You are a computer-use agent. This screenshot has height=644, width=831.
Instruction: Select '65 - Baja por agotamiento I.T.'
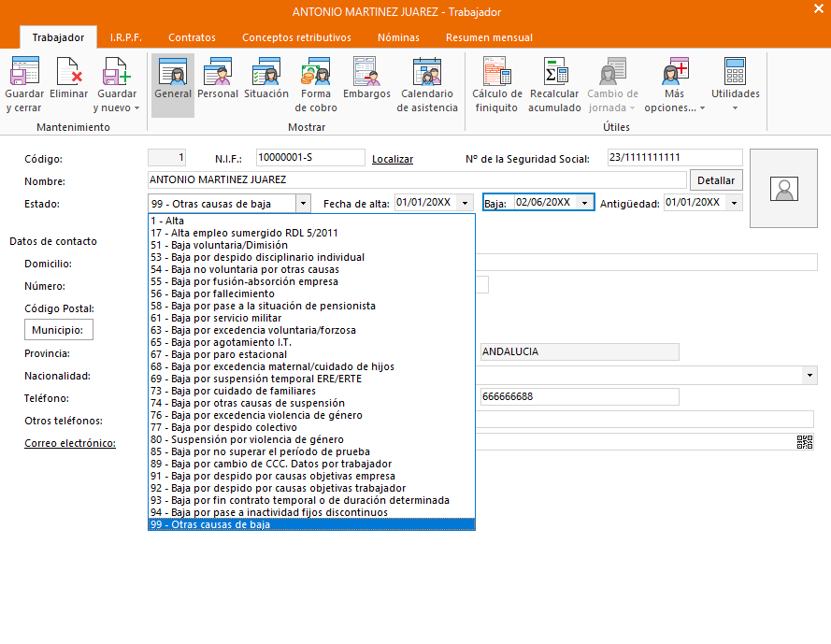[311, 342]
